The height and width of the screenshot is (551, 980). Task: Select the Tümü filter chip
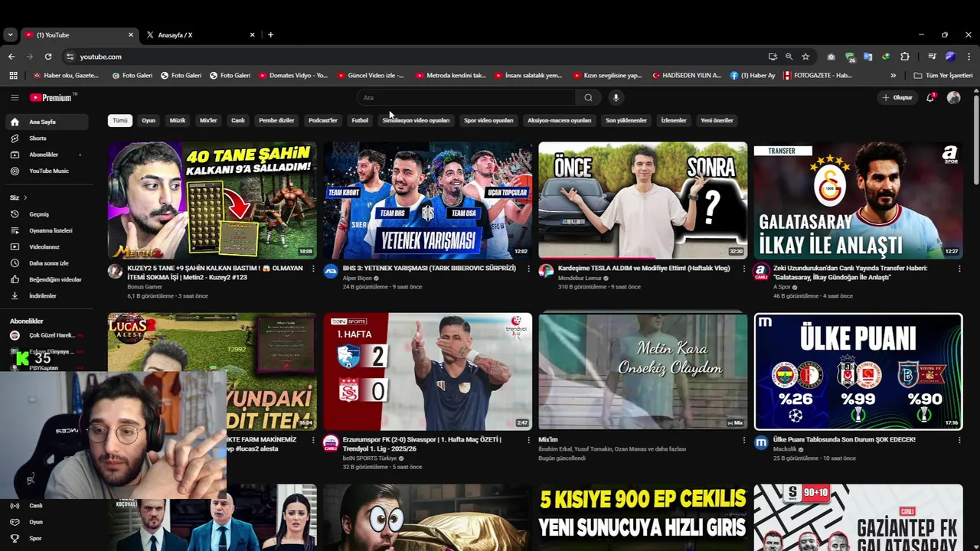pyautogui.click(x=120, y=120)
